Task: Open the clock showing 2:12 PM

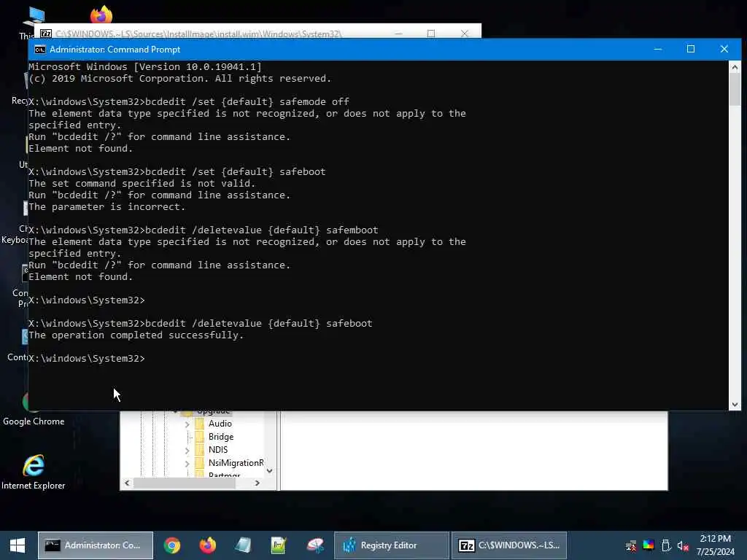Action: click(x=716, y=545)
